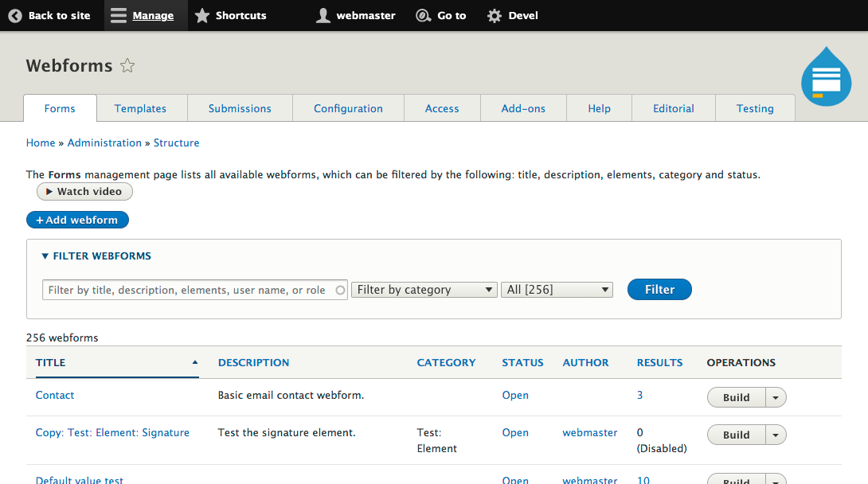
Task: Click the play icon on Watch video
Action: pyautogui.click(x=50, y=191)
